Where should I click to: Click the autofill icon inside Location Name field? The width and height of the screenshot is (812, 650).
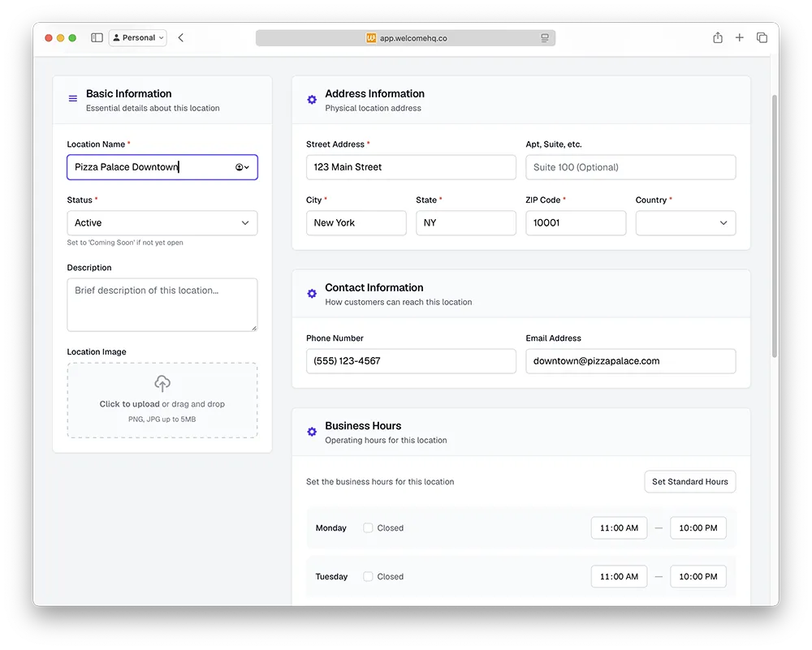(241, 167)
